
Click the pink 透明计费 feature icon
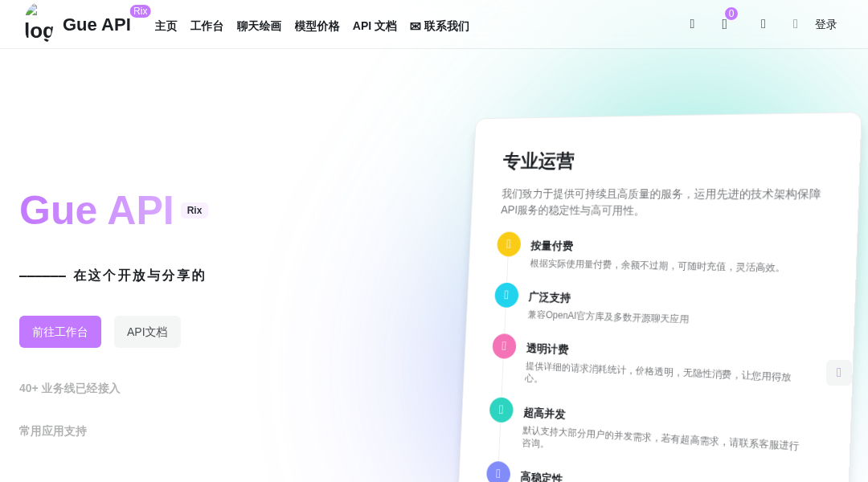(504, 346)
